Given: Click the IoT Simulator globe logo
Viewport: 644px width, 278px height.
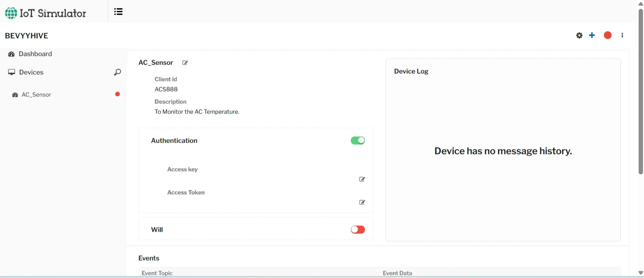Looking at the screenshot, I should (11, 13).
